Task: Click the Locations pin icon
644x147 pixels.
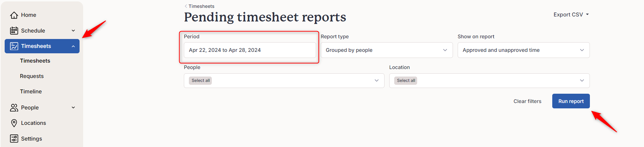Action: (x=14, y=123)
